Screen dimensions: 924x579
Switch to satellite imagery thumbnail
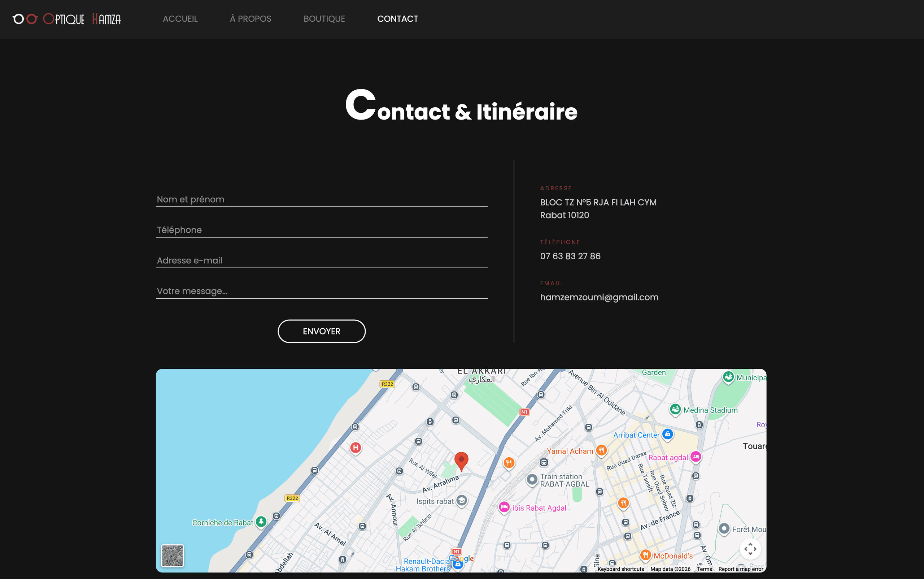[x=172, y=555]
